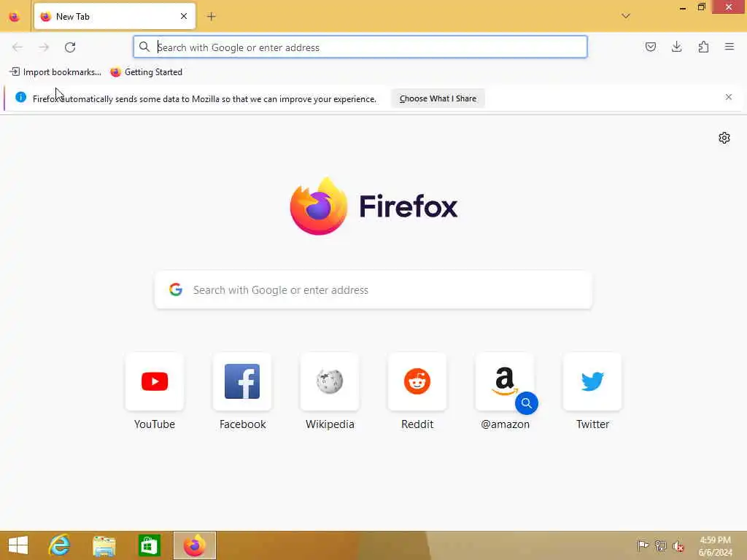This screenshot has height=560, width=747.
Task: Open the YouTube shortcut tile
Action: 155,381
